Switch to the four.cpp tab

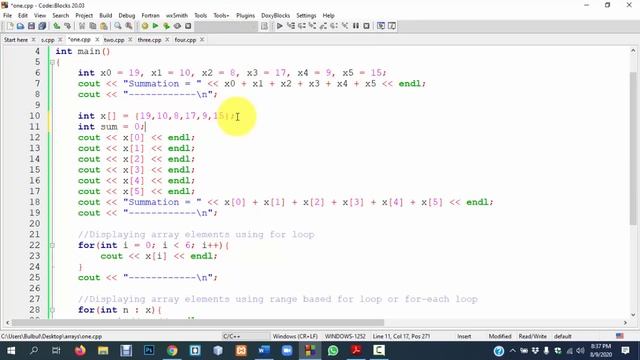185,40
